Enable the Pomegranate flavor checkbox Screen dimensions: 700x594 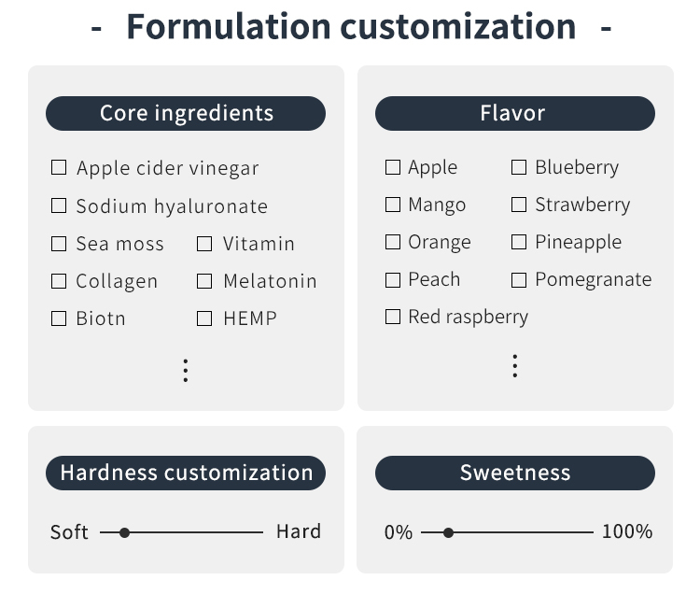point(519,279)
